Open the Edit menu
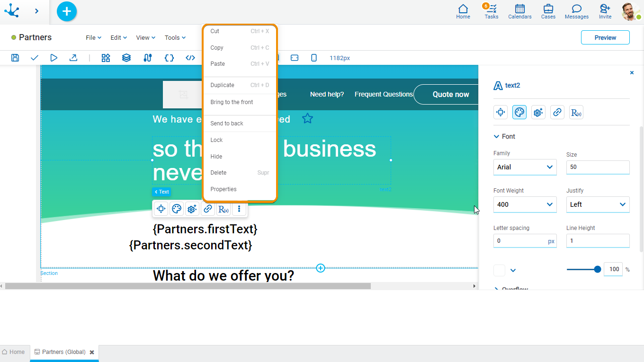The height and width of the screenshot is (362, 644). [118, 37]
